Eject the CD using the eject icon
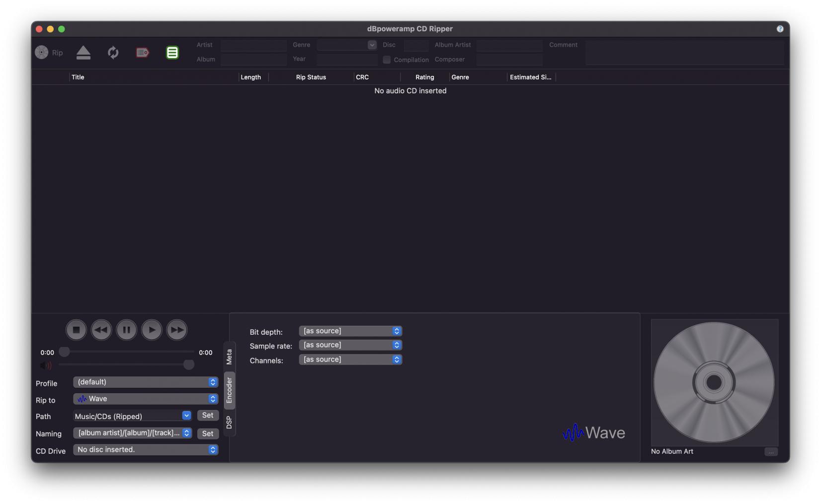This screenshot has height=504, width=821. click(83, 53)
